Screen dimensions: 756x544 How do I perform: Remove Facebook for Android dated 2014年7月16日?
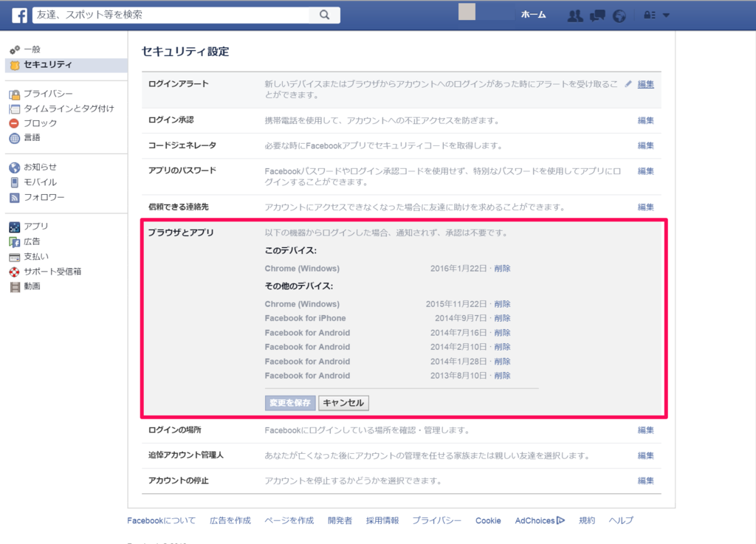pyautogui.click(x=502, y=332)
